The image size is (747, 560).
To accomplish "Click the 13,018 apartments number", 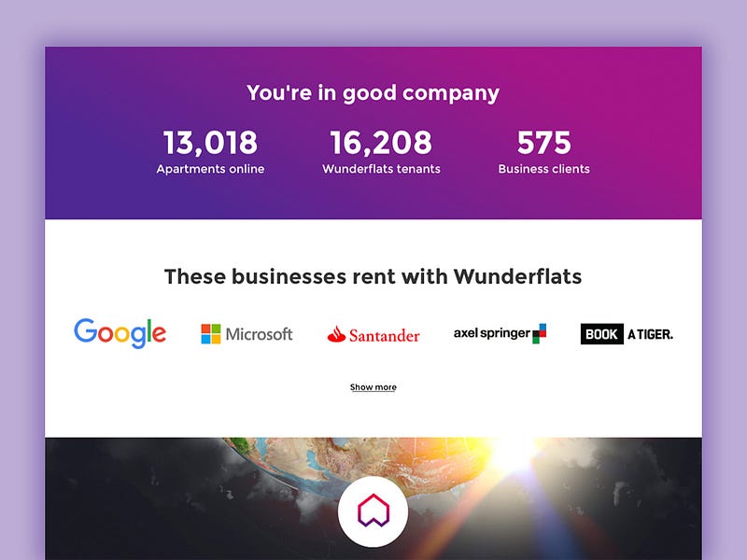I will [x=210, y=143].
